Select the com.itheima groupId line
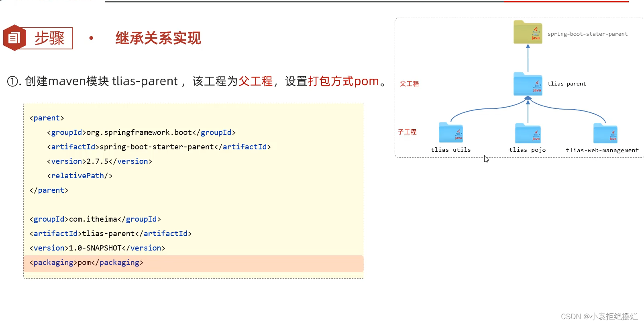 point(95,219)
